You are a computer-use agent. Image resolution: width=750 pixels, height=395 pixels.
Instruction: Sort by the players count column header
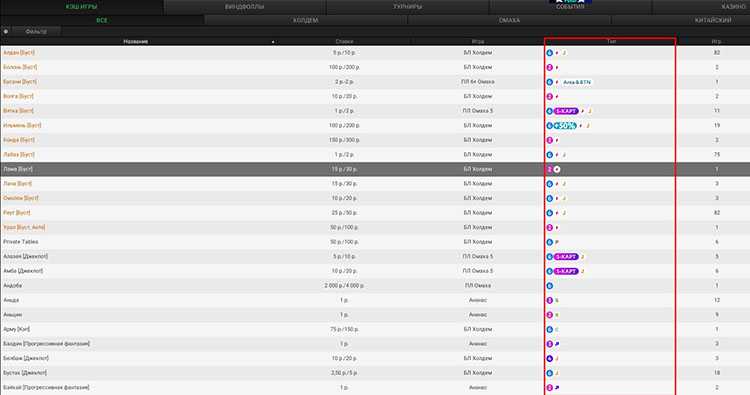click(x=716, y=42)
